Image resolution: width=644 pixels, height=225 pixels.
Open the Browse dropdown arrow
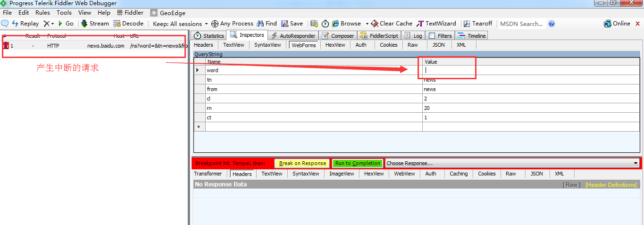(x=367, y=24)
